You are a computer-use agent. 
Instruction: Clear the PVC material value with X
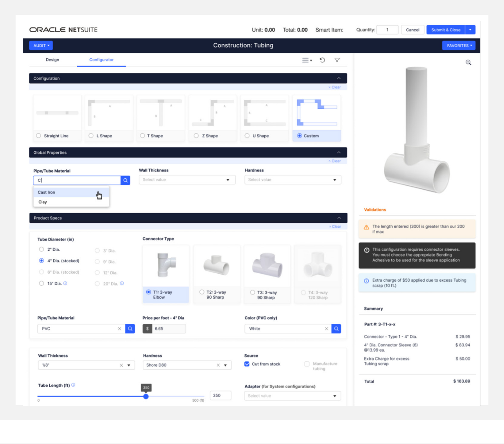pyautogui.click(x=119, y=329)
